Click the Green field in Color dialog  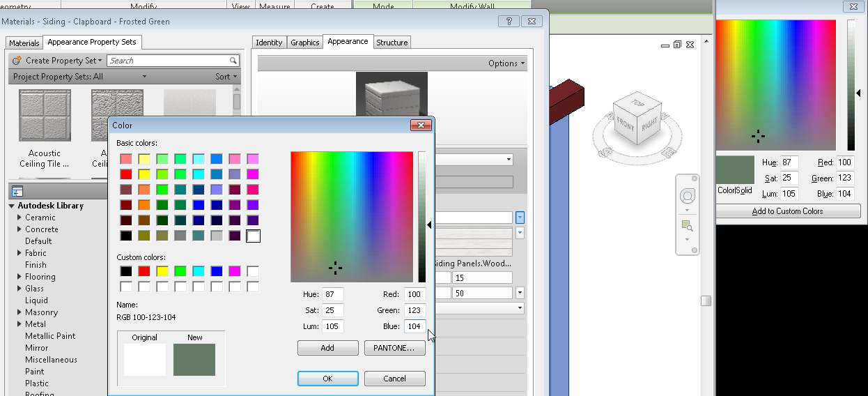415,310
